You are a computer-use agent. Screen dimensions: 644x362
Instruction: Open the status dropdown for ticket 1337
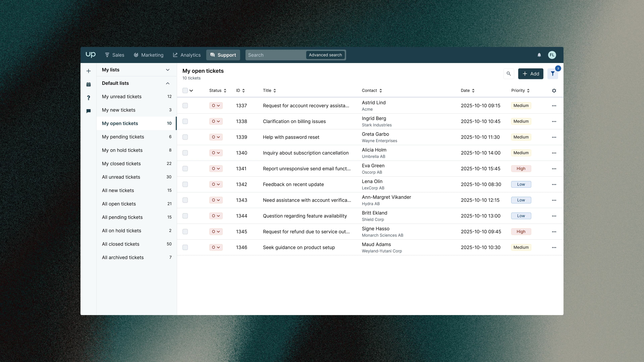pos(216,105)
